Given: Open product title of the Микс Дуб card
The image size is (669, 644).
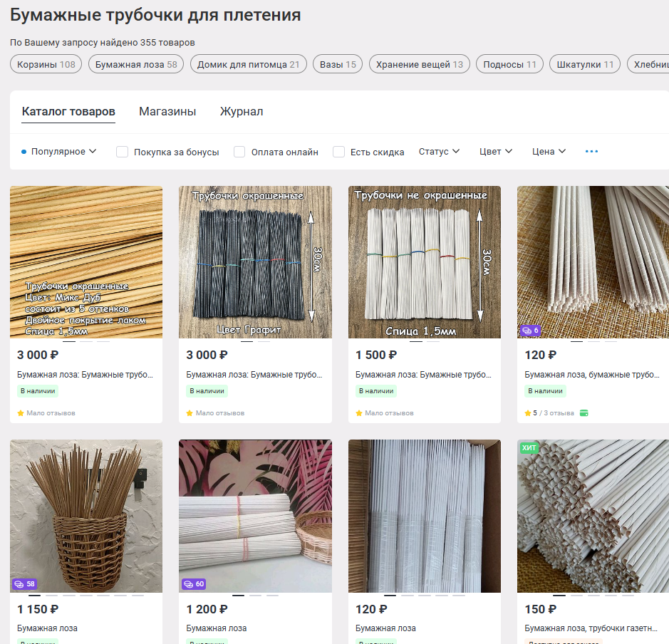Looking at the screenshot, I should click(85, 375).
